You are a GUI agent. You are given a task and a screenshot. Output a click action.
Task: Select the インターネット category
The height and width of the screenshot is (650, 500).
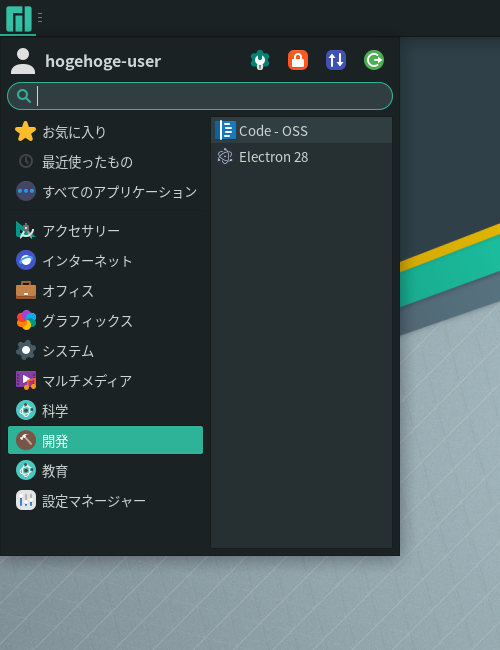(105, 260)
